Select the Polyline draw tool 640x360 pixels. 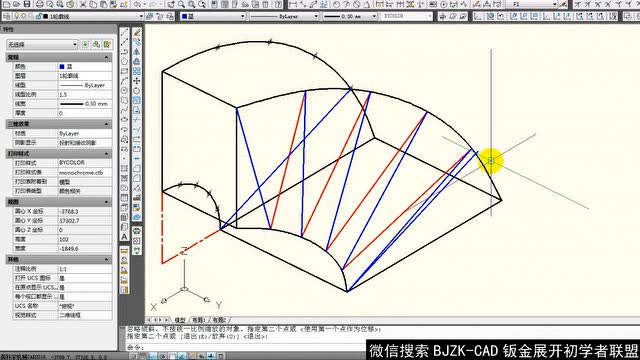point(124,52)
